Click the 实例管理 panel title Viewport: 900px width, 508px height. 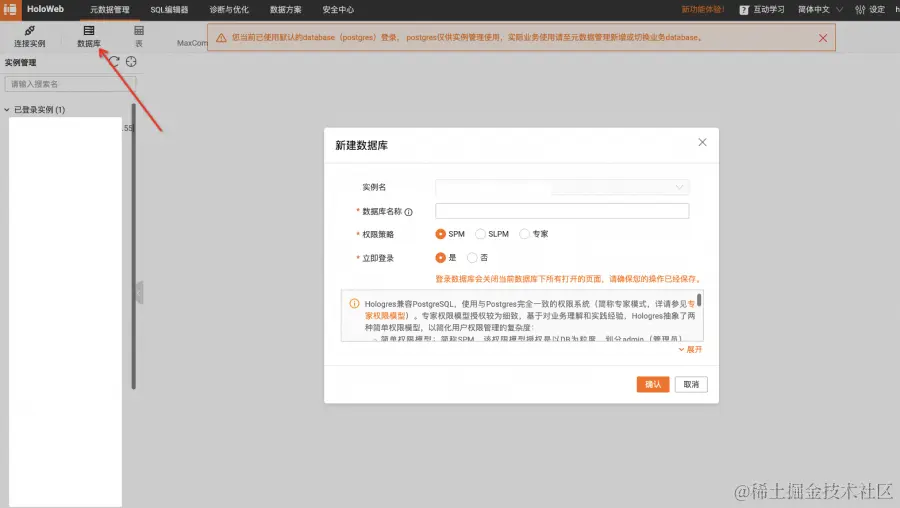click(x=21, y=63)
